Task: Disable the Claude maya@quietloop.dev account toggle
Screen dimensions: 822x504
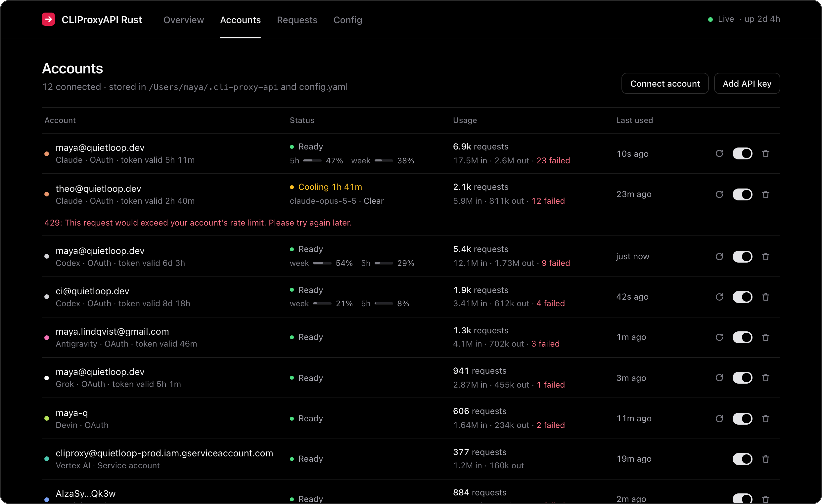Action: [742, 153]
